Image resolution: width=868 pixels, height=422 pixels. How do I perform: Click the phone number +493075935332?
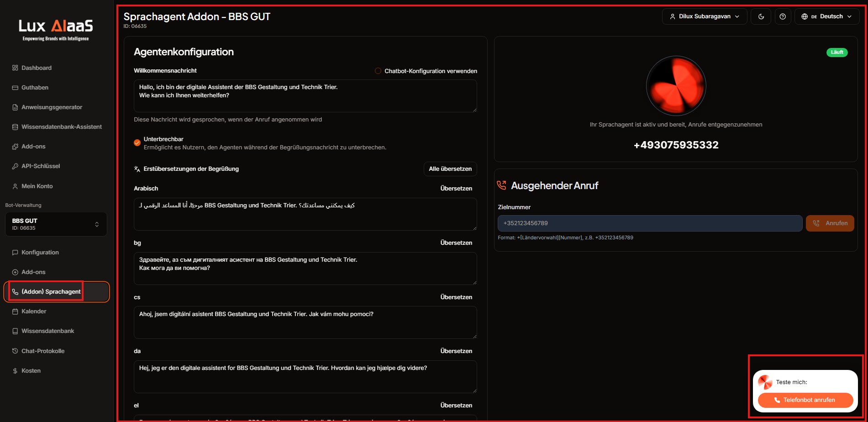click(676, 145)
